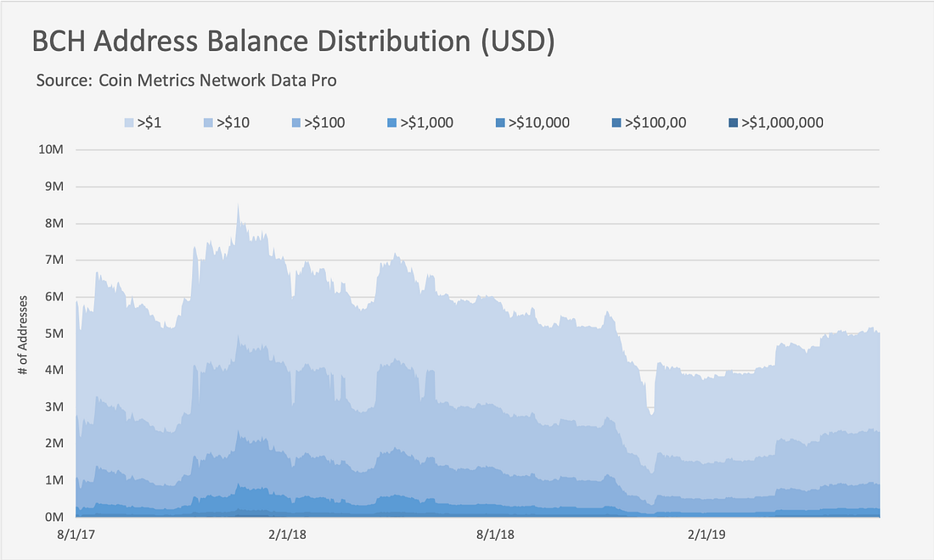Image resolution: width=934 pixels, height=560 pixels.
Task: Click the >$10,000 legend color swatch
Action: click(500, 123)
